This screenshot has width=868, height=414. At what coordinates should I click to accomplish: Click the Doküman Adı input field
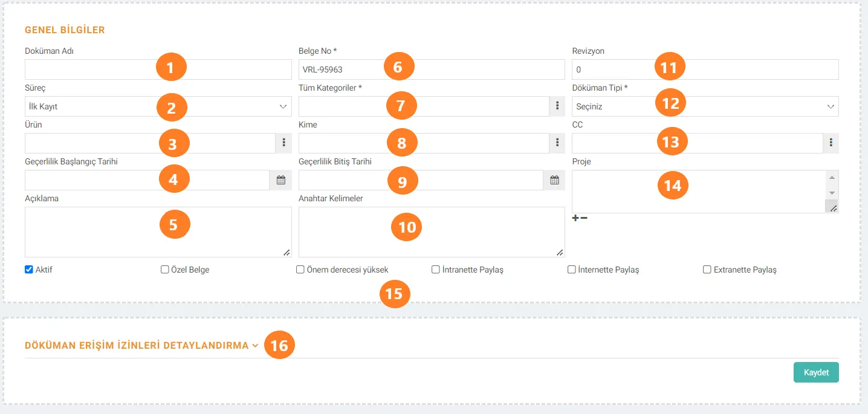coord(158,70)
